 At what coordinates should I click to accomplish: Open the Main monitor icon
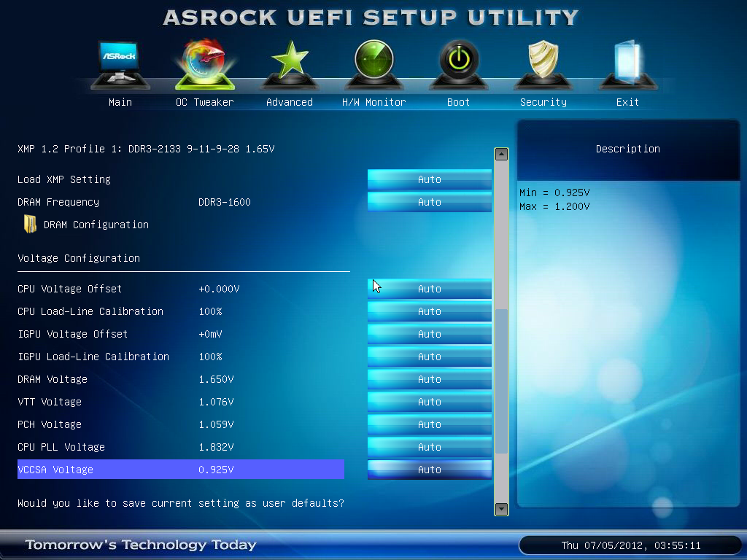tap(120, 64)
